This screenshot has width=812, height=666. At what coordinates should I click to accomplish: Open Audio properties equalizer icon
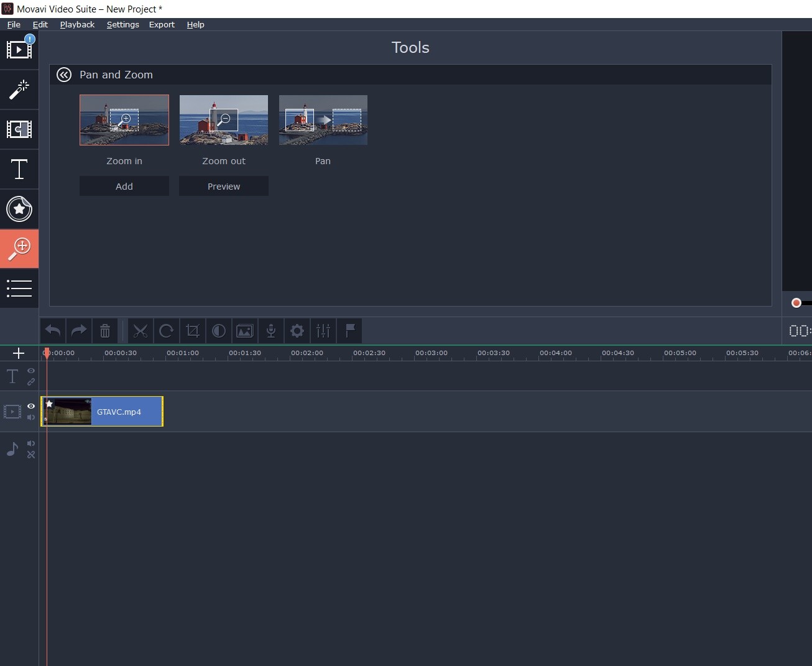[323, 331]
